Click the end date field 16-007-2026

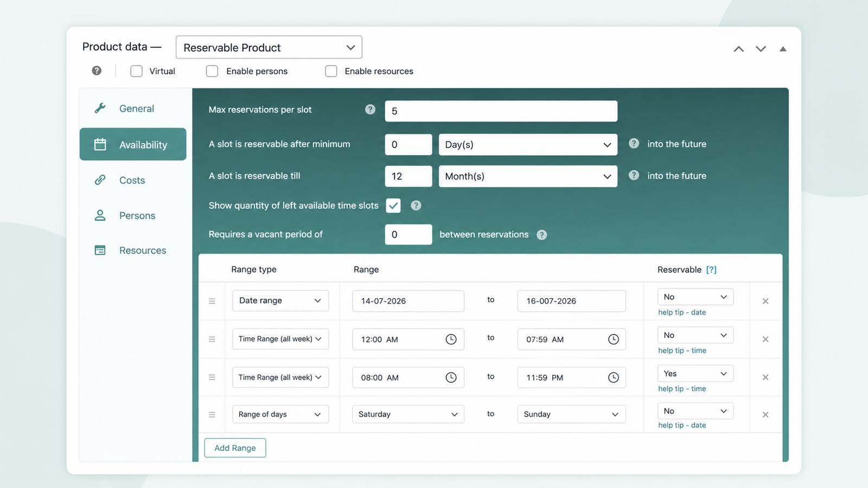(571, 301)
